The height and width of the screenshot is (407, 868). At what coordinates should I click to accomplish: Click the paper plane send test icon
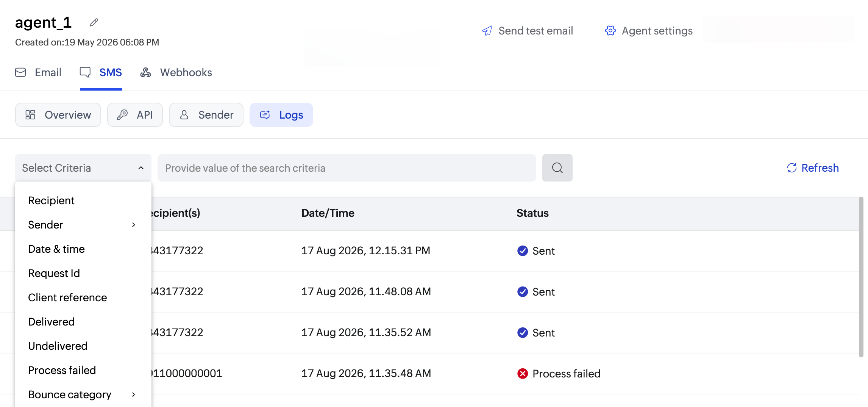coord(487,31)
